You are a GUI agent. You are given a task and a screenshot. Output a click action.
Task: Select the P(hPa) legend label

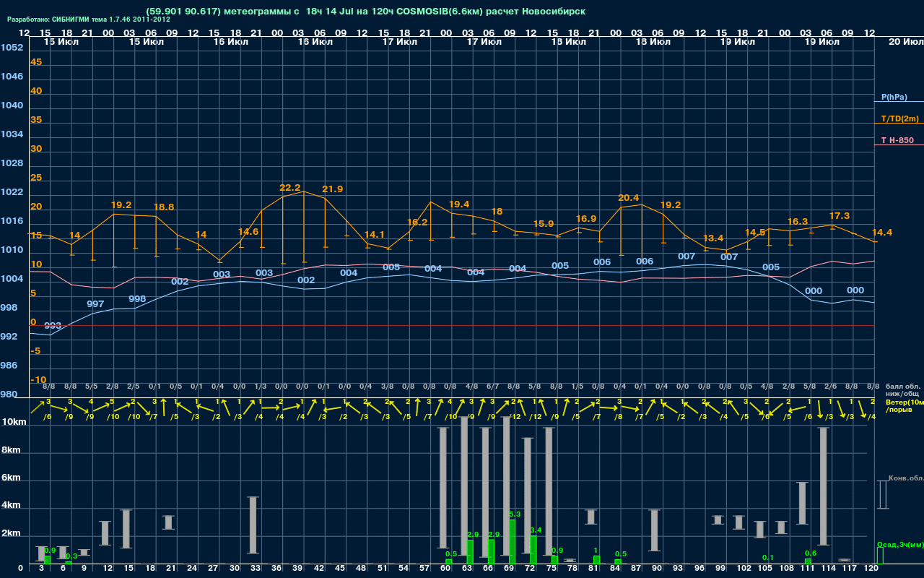pyautogui.click(x=894, y=97)
